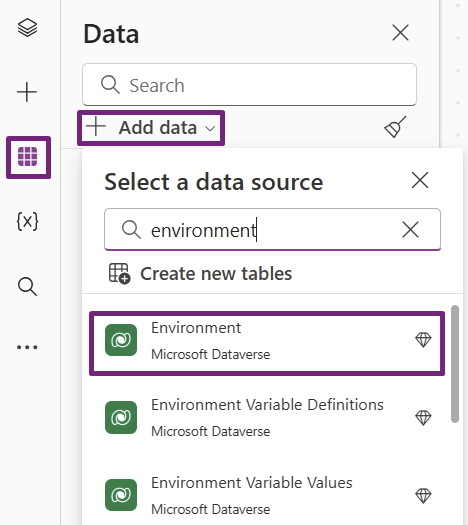Click the data source list scrollbar
Image resolution: width=468 pixels, height=525 pixels.
[454, 364]
